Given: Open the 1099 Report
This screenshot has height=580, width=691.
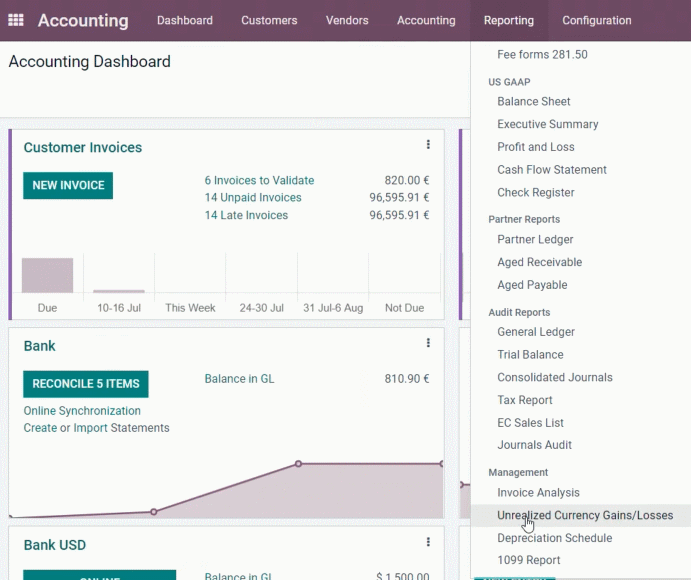Looking at the screenshot, I should pos(528,560).
